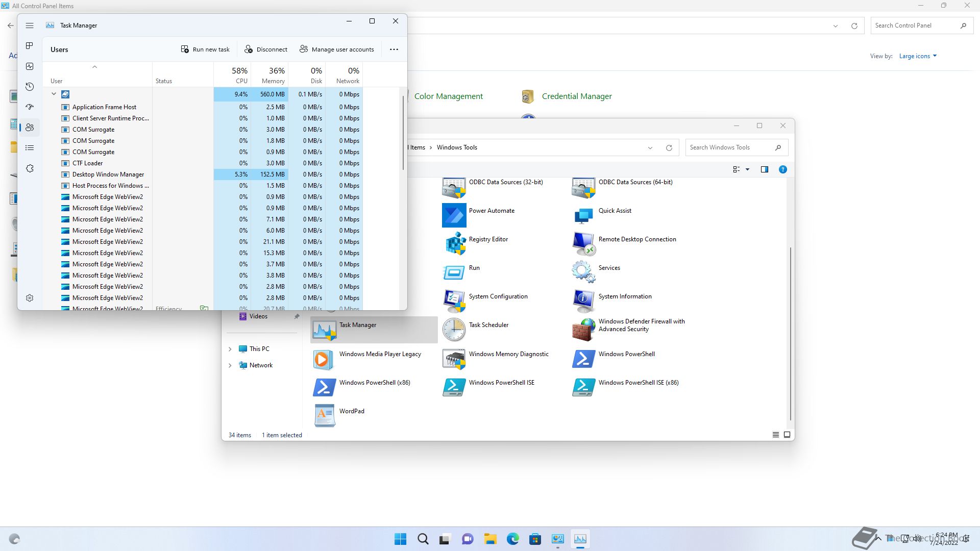Open Task Manager hamburger navigation menu
Viewport: 980px width, 551px height.
click(30, 26)
